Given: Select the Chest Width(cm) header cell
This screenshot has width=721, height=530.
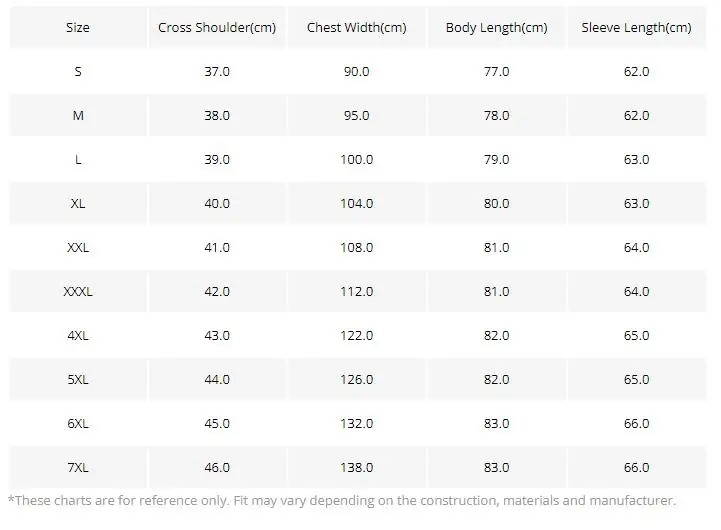Looking at the screenshot, I should point(356,28).
